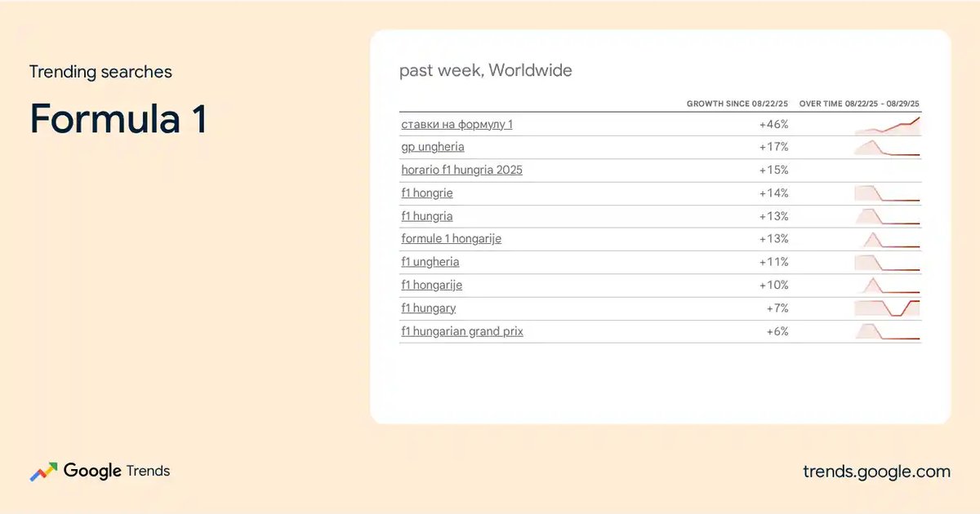Image resolution: width=980 pixels, height=514 pixels.
Task: Click the 'Formula 1' title text
Action: (118, 118)
